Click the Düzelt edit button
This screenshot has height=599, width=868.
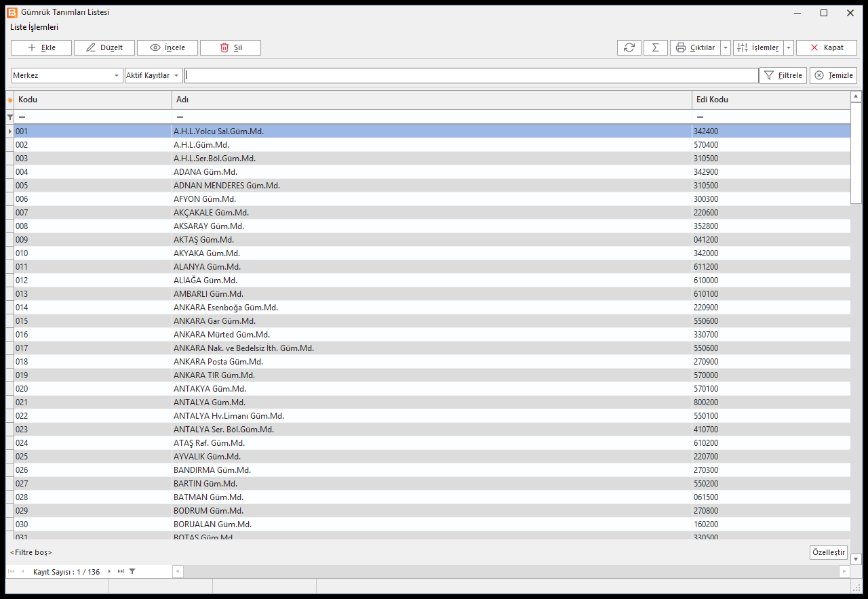104,47
